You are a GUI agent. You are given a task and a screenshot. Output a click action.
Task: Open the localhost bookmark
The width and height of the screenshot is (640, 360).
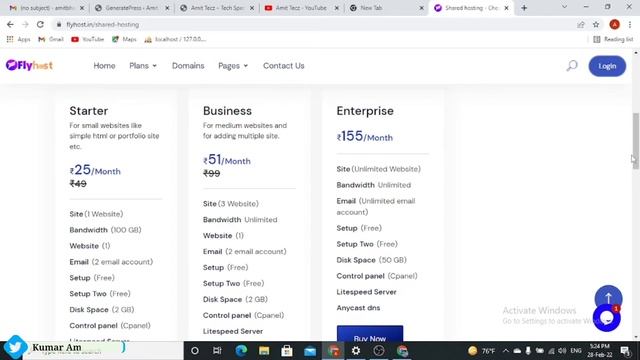pyautogui.click(x=175, y=39)
